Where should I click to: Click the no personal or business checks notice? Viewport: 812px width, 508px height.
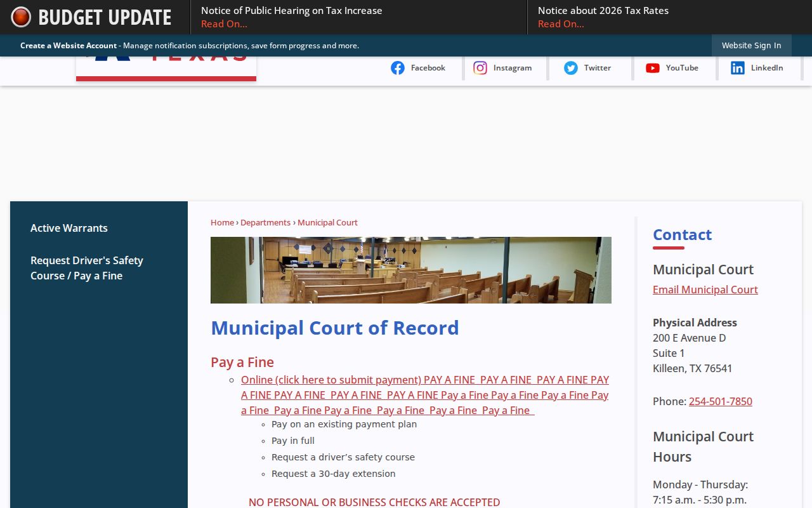(374, 502)
